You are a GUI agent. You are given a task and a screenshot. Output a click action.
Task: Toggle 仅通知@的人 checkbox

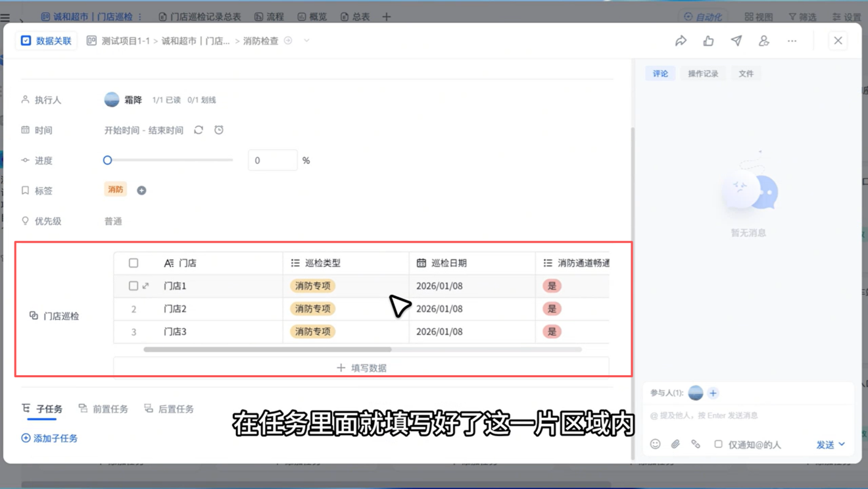coord(718,444)
